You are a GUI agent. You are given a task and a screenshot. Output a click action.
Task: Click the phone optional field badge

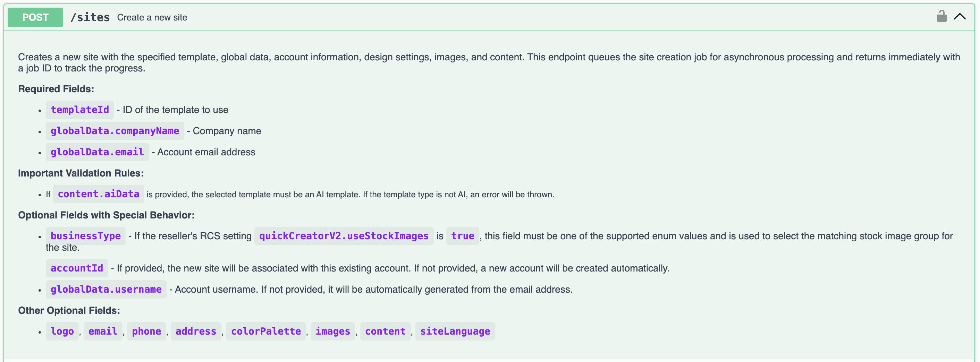tap(146, 331)
